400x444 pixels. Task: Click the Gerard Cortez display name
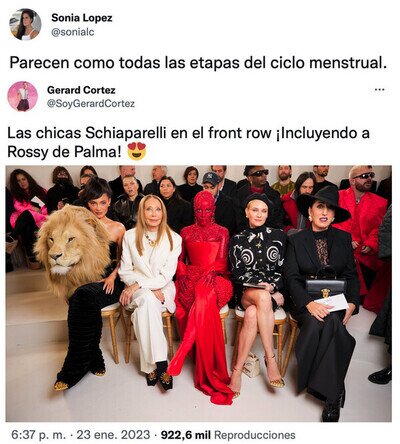[x=81, y=90]
